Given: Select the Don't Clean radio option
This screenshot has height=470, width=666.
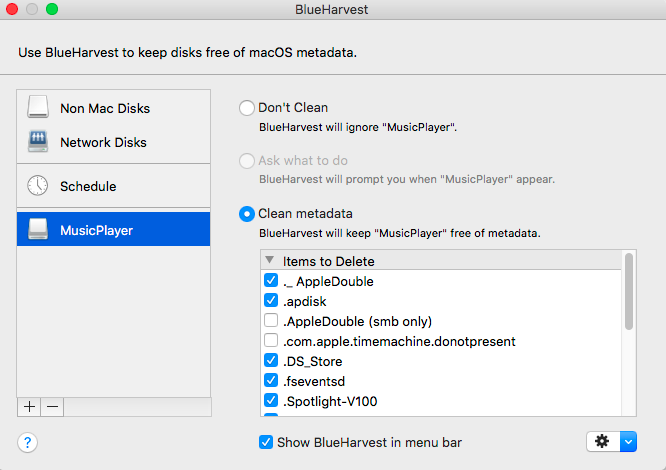Looking at the screenshot, I should (247, 108).
